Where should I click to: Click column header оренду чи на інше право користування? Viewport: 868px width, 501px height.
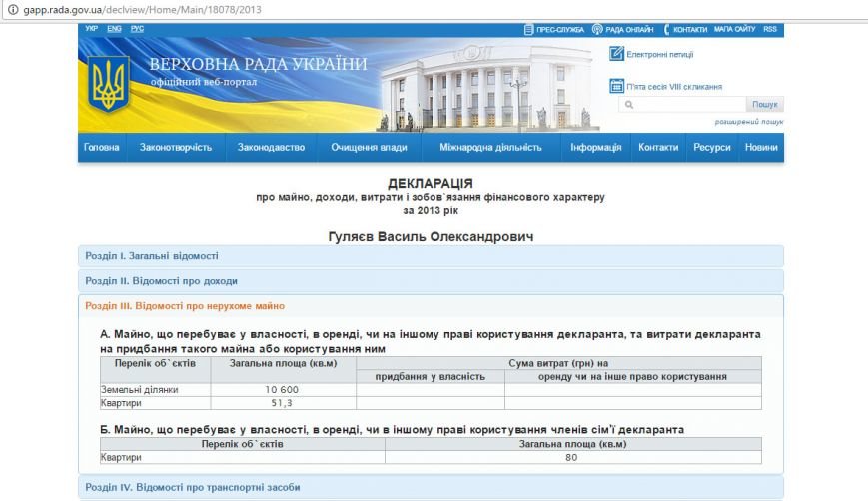632,376
